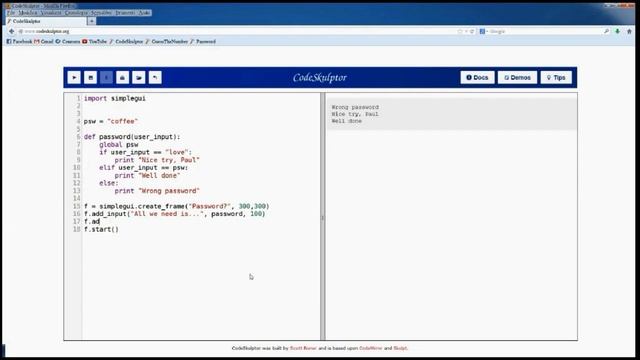Reset with the curved arrow button
Viewport: 640px width, 360px height.
pos(155,78)
